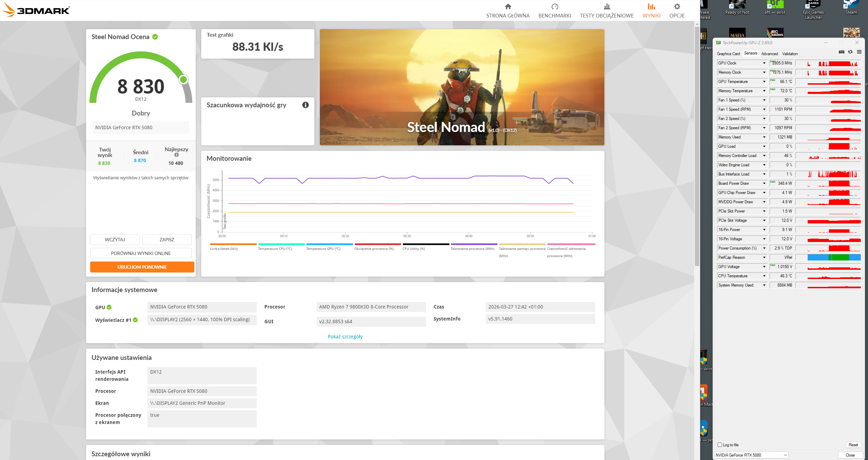Viewport: 868px width, 460px height.
Task: Click the Steel Nomad benchmark banner image
Action: point(462,87)
